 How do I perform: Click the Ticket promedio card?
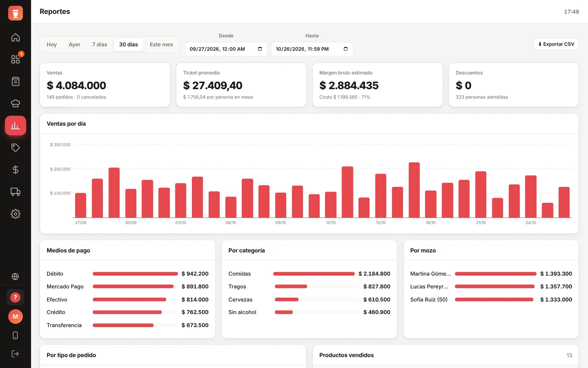[241, 85]
